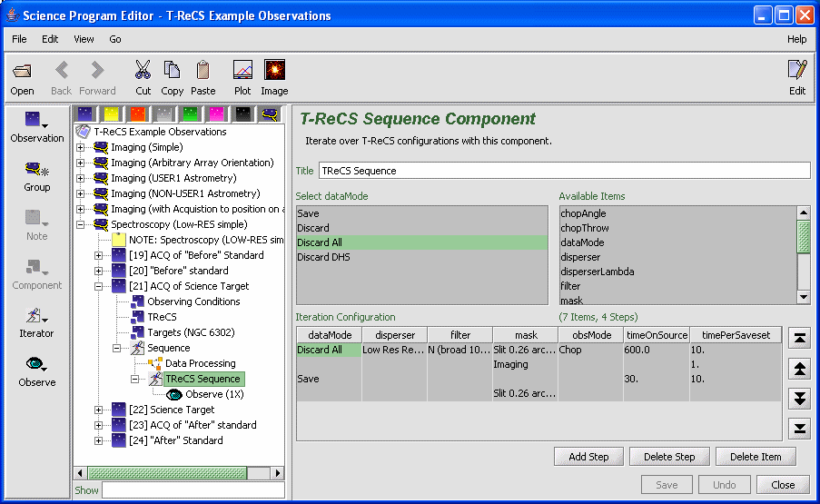Click the Delete Item button
820x504 pixels.
(x=756, y=457)
